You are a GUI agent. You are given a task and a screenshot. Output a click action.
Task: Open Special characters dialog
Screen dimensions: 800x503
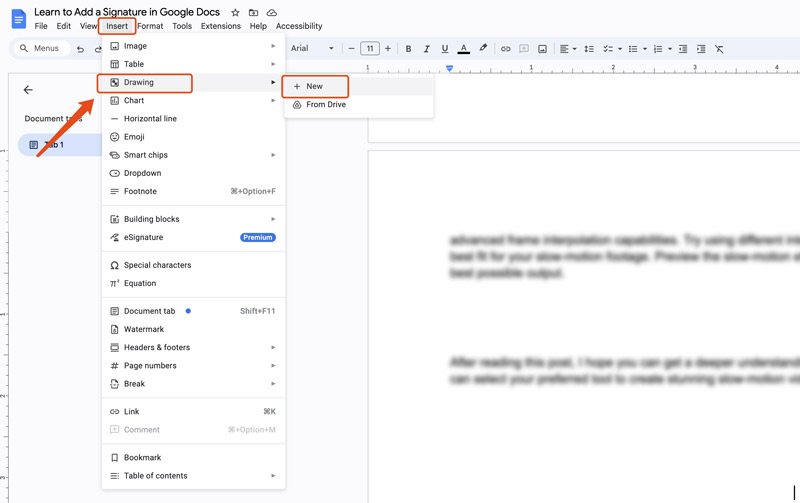[x=193, y=265]
